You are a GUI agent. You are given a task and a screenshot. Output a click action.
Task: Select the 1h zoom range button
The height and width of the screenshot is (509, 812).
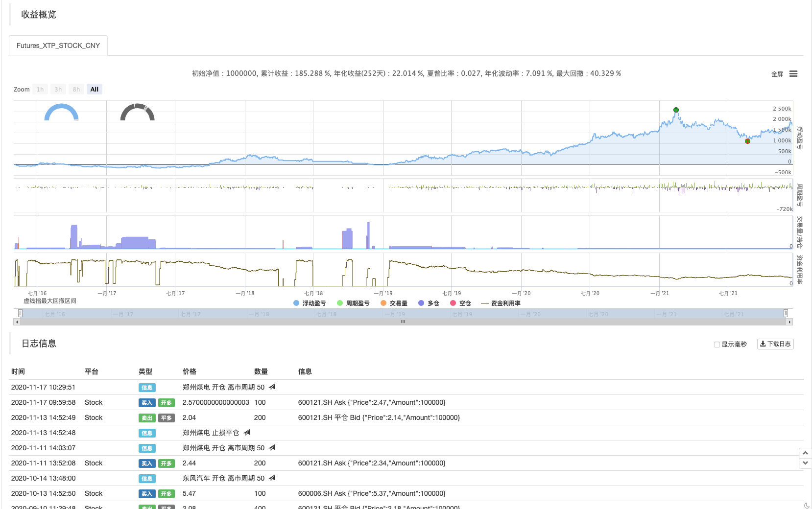tap(40, 90)
